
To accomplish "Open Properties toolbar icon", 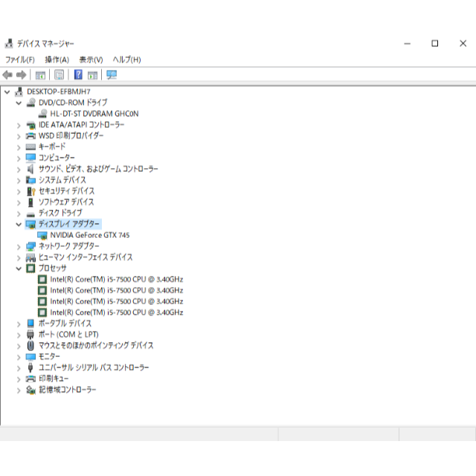I will pyautogui.click(x=59, y=74).
